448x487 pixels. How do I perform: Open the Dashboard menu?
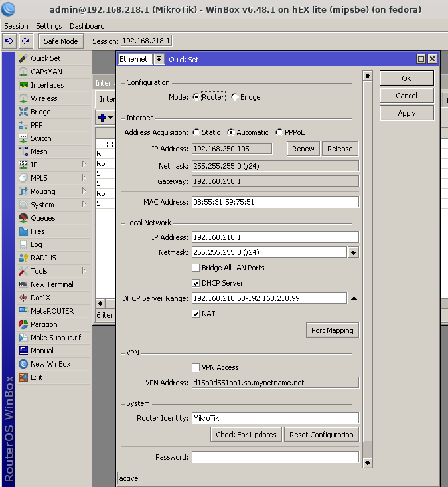click(87, 26)
